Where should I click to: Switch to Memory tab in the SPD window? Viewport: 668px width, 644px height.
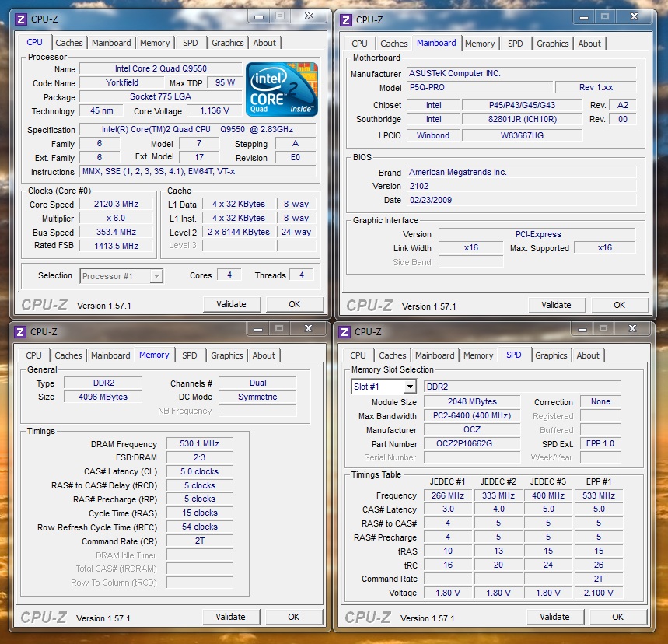[x=478, y=355]
